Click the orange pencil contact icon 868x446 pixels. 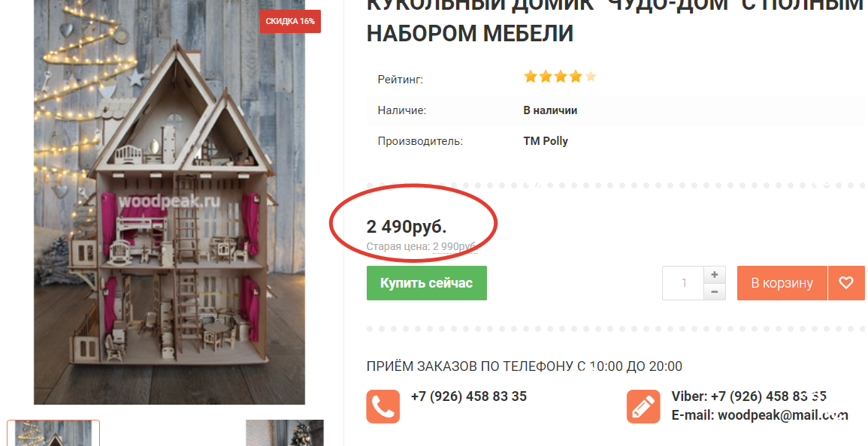(x=643, y=407)
